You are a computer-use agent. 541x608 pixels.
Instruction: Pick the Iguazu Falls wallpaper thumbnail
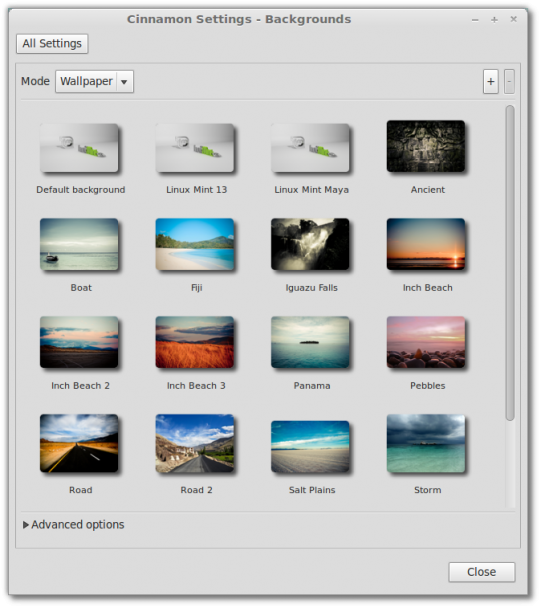pos(310,244)
